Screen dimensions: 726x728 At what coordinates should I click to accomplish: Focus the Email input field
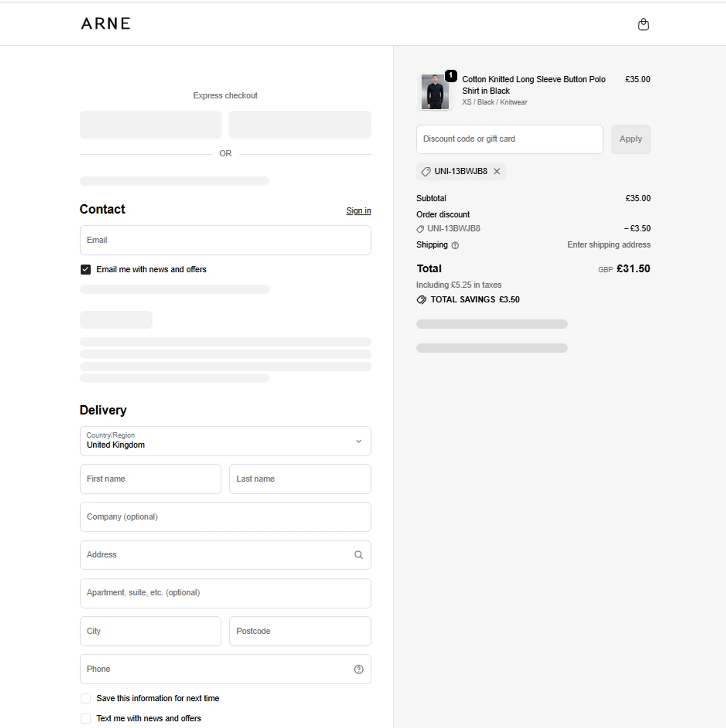click(225, 240)
